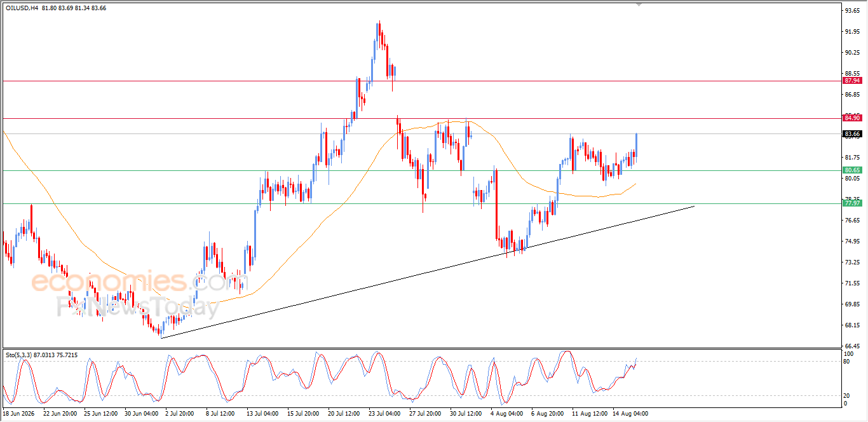Click the 4 Aug 04:00 date label
The image size is (868, 422).
508,413
